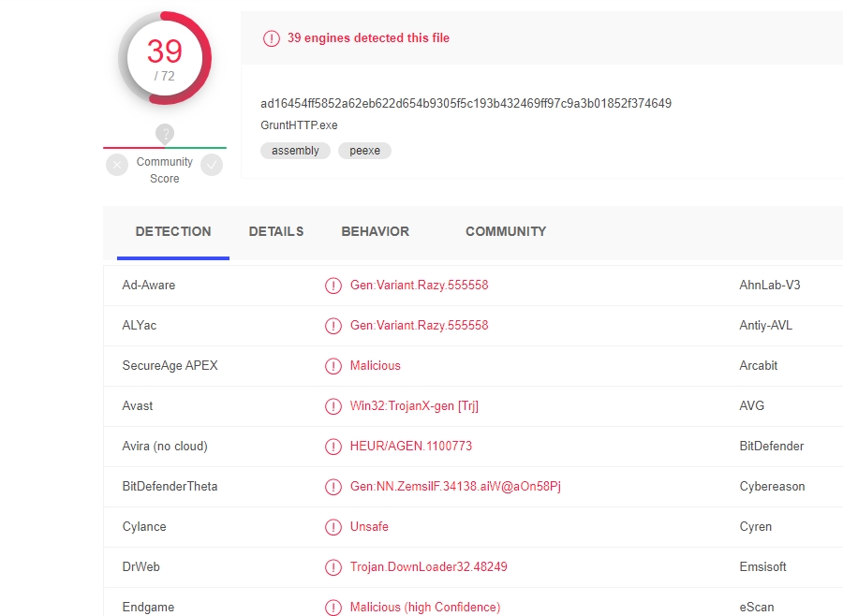Click the alert icon beside "39 engines detected"

pyautogui.click(x=272, y=38)
